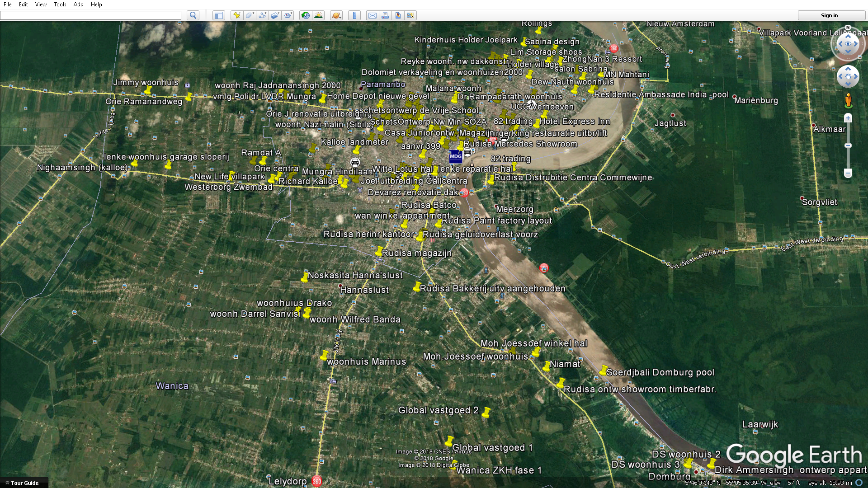
Task: Click 'Niamat' placemark label
Action: tap(565, 364)
